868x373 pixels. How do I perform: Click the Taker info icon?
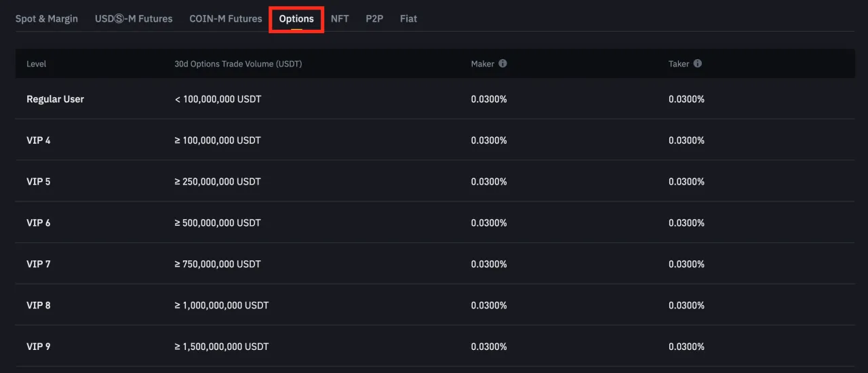point(698,63)
